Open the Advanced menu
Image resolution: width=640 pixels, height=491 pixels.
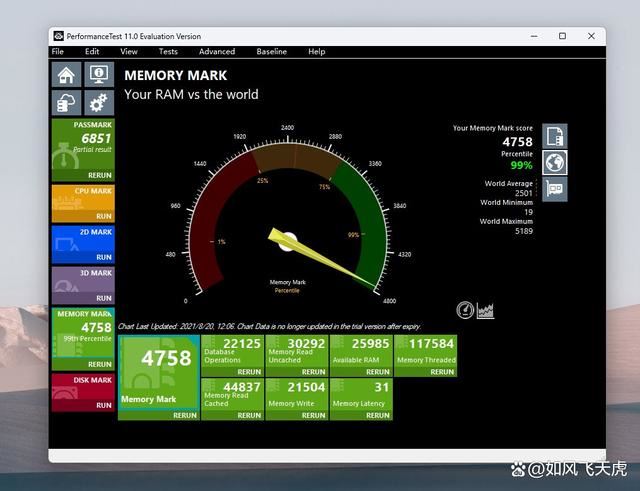coord(216,51)
